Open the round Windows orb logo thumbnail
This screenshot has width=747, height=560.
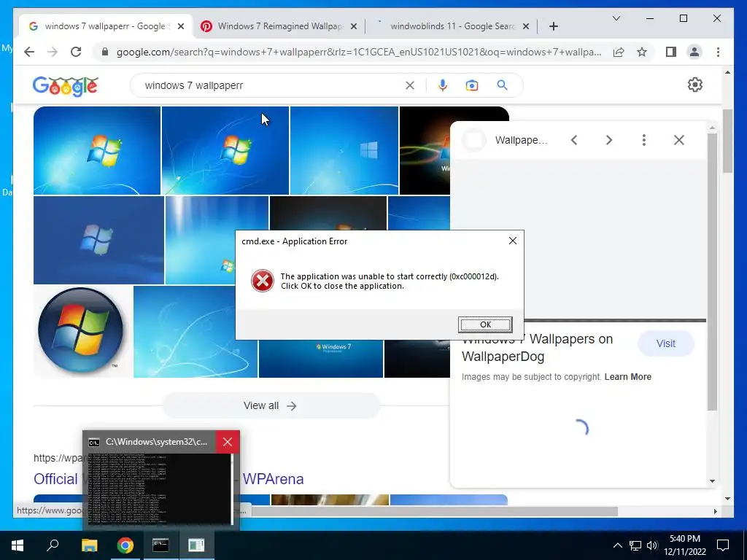[x=81, y=330]
